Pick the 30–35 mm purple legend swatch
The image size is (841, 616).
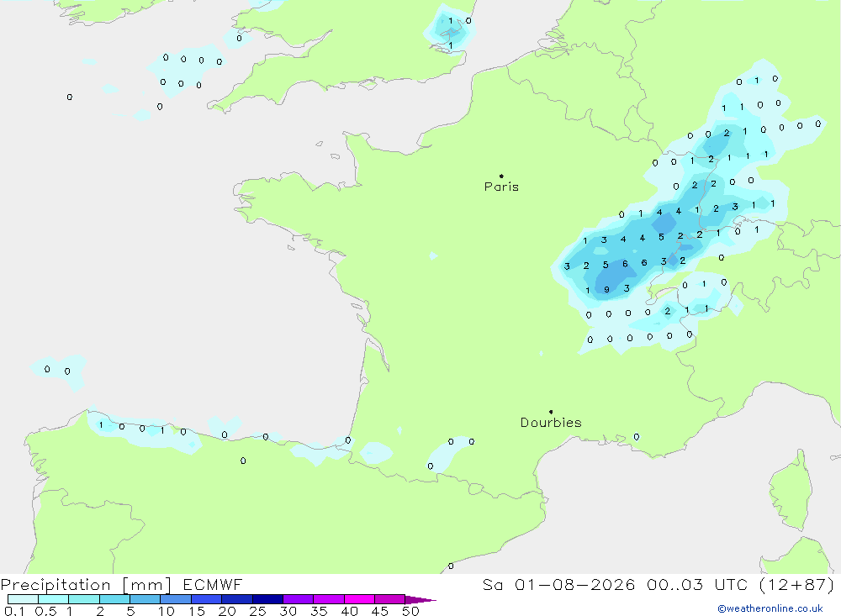(298, 599)
